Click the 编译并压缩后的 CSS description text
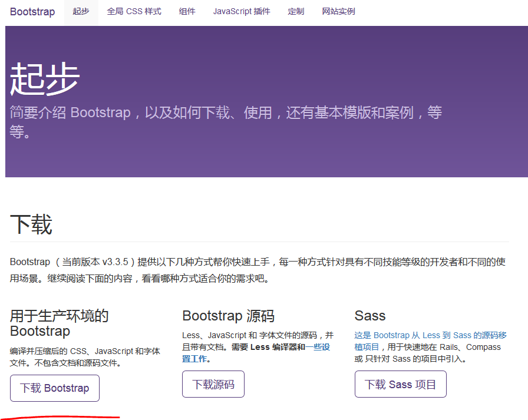Viewport: 528px width, 420px height. [85, 357]
